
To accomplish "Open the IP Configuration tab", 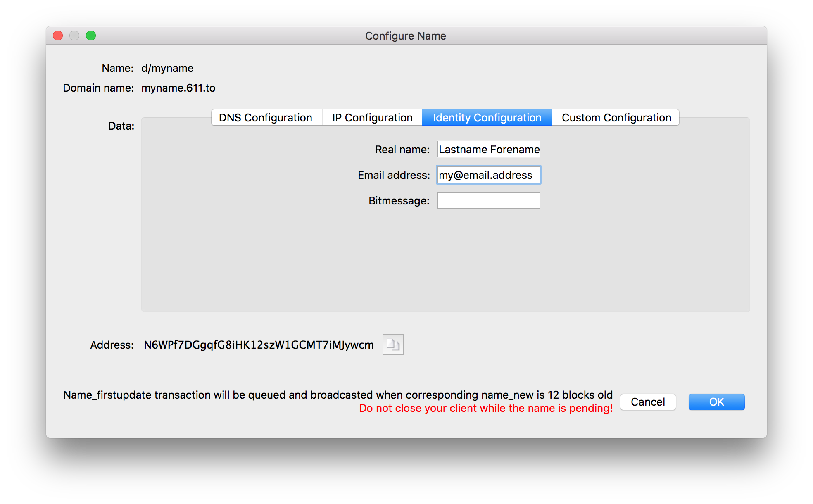I will 372,118.
